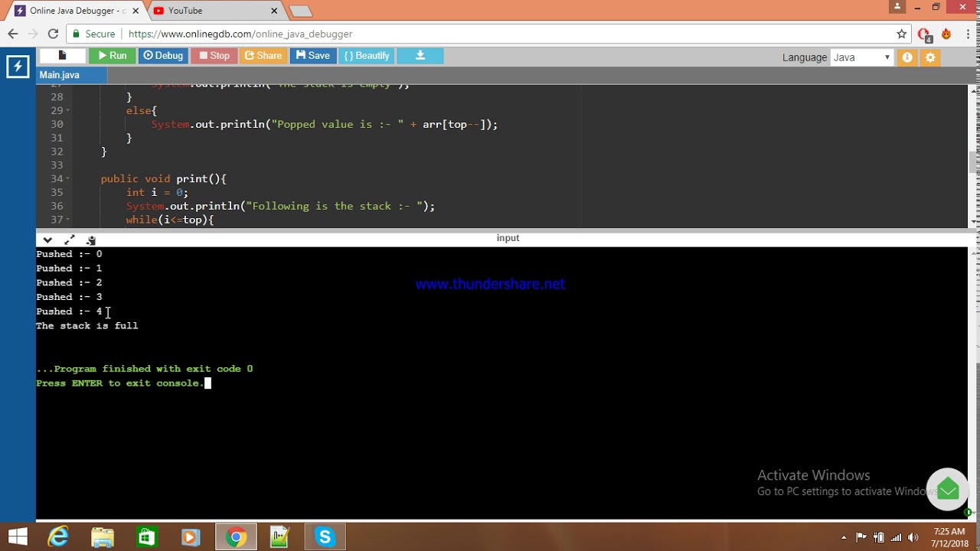Click the green mail chat bubble
The image size is (980, 551).
click(x=947, y=489)
